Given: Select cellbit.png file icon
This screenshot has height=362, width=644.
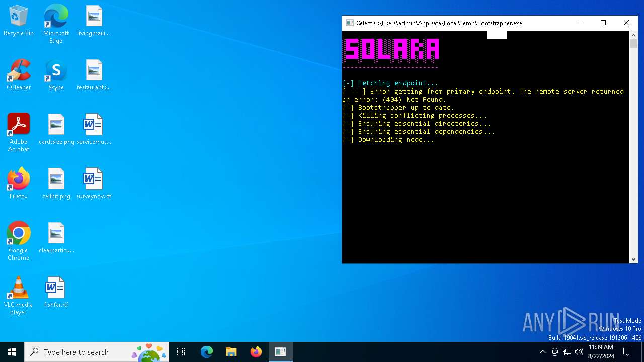Looking at the screenshot, I should (56, 184).
